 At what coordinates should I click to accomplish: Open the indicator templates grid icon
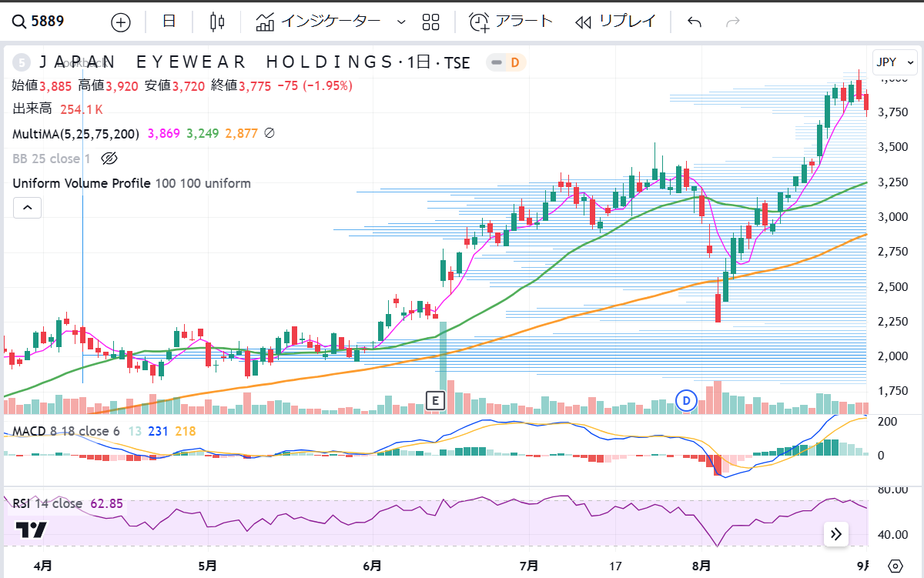point(430,22)
